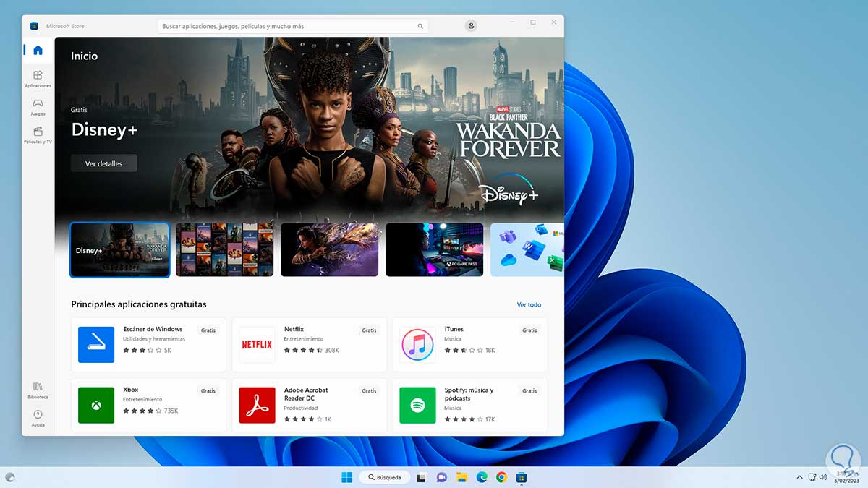Select the Microsoft 365 apps thumbnail

(x=527, y=249)
